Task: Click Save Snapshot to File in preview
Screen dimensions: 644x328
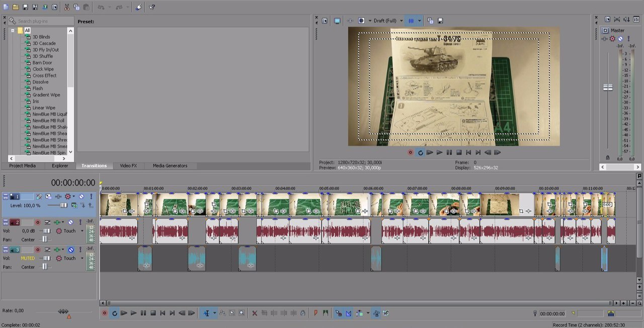Action: pyautogui.click(x=441, y=21)
